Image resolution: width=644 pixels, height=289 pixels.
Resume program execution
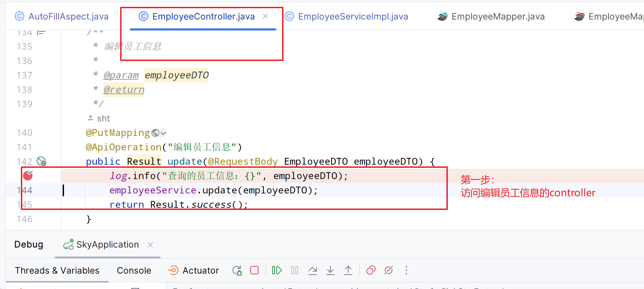(x=277, y=271)
